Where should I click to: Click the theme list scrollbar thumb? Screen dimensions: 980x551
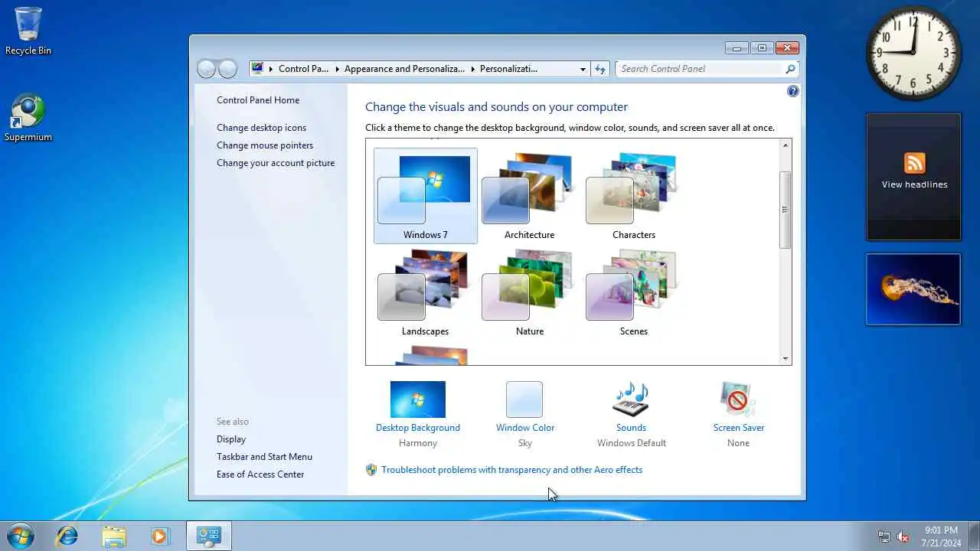[x=786, y=210]
